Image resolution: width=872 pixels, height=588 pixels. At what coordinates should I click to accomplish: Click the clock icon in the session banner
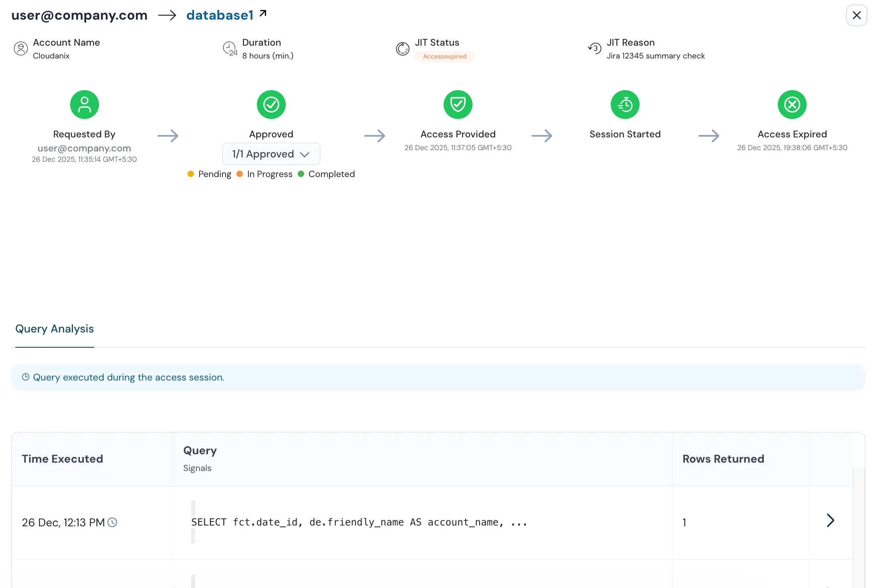click(x=26, y=377)
